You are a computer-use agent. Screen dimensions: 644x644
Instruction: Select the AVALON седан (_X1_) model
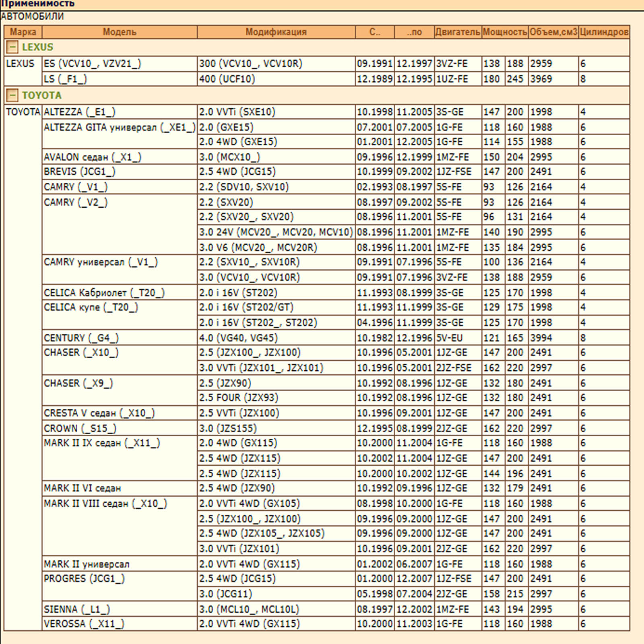pos(93,157)
